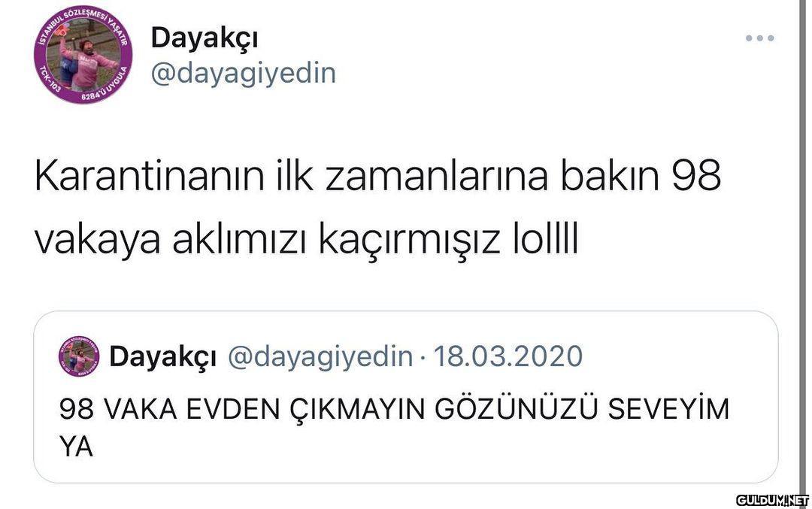Tap the small avatar in the quoted tweet
This screenshot has width=812, height=509.
pyautogui.click(x=79, y=356)
